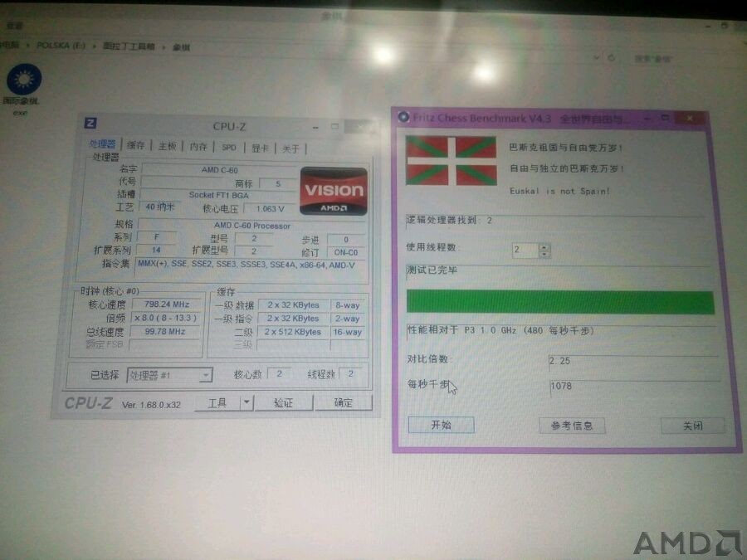Click the 图拉丁工具箱 breadcrumb folder
The width and height of the screenshot is (747, 560).
pyautogui.click(x=129, y=46)
